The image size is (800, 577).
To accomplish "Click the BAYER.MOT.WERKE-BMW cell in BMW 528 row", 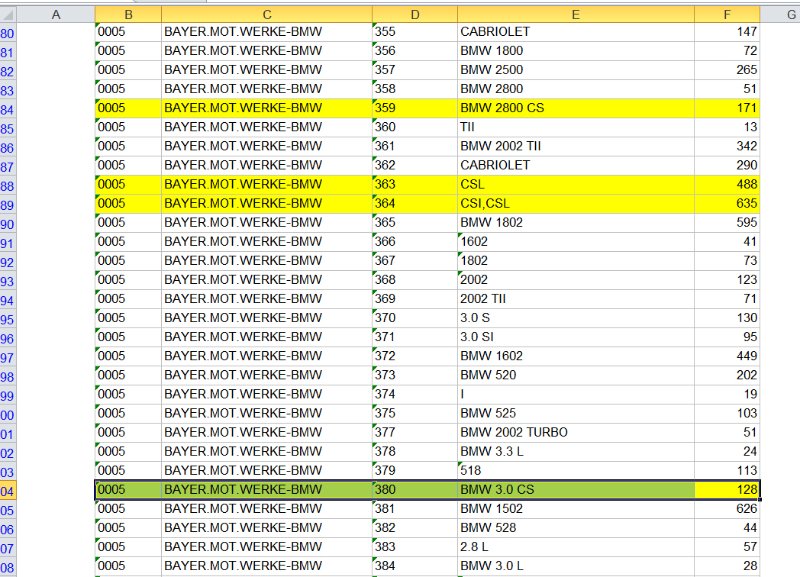I will coord(266,528).
